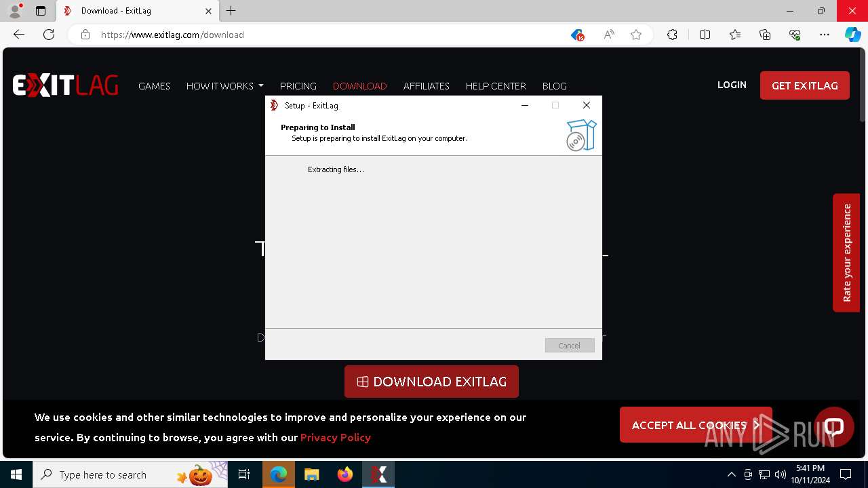
Task: Click the DOWNLOAD EXITLAG button
Action: (x=431, y=382)
